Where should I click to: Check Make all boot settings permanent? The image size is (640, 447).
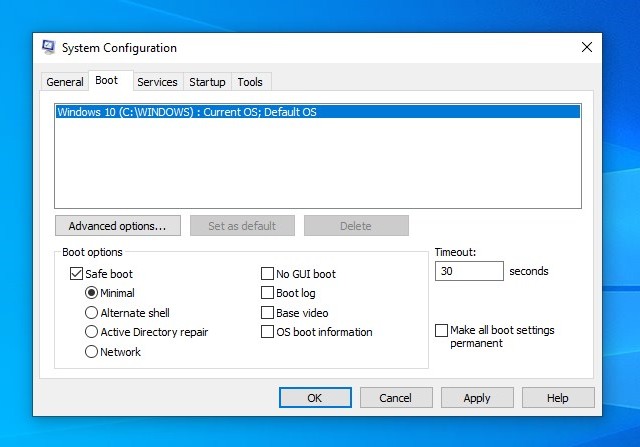coord(441,330)
